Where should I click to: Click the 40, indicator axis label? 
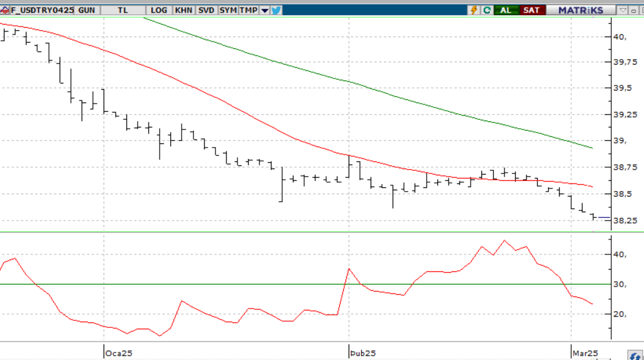(x=619, y=254)
